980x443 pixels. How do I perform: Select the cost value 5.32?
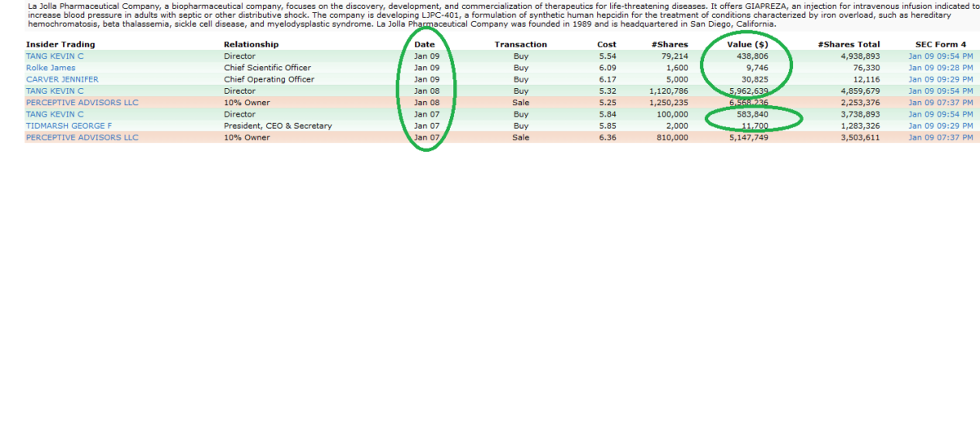point(607,91)
